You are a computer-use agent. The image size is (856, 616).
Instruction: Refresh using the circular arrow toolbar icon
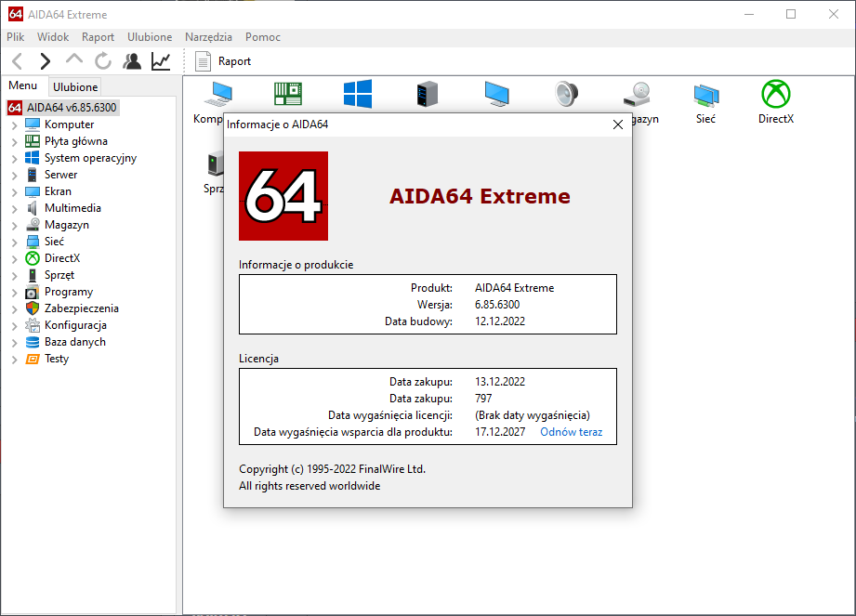point(102,61)
